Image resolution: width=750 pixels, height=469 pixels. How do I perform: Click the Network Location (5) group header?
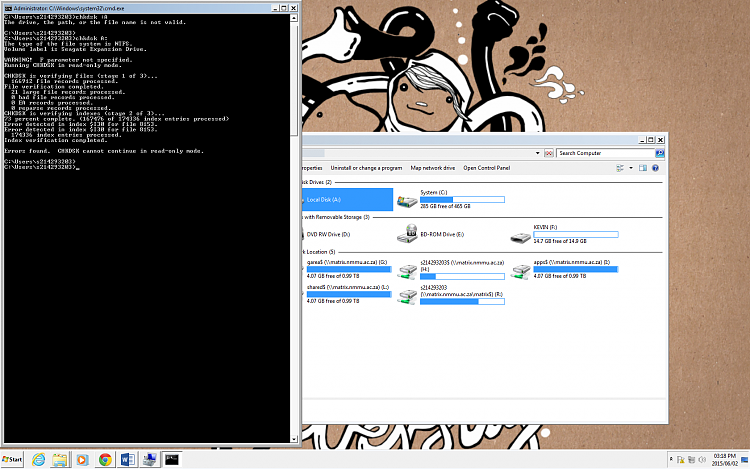click(x=319, y=252)
